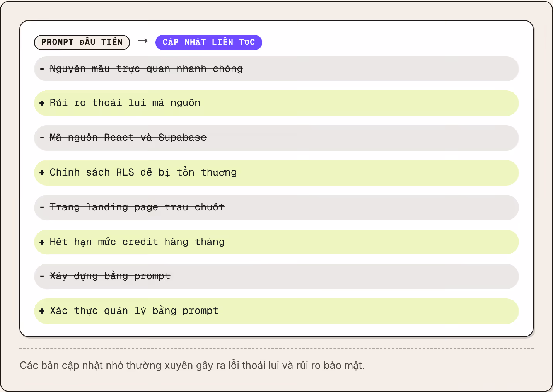Select the row 'Rủi ro thoái lui mã nguồn'
Viewport: 553px width, 392px height.
[276, 103]
